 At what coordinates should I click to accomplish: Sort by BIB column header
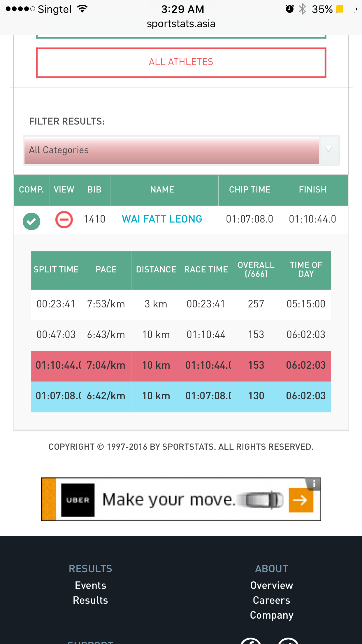[x=94, y=190]
